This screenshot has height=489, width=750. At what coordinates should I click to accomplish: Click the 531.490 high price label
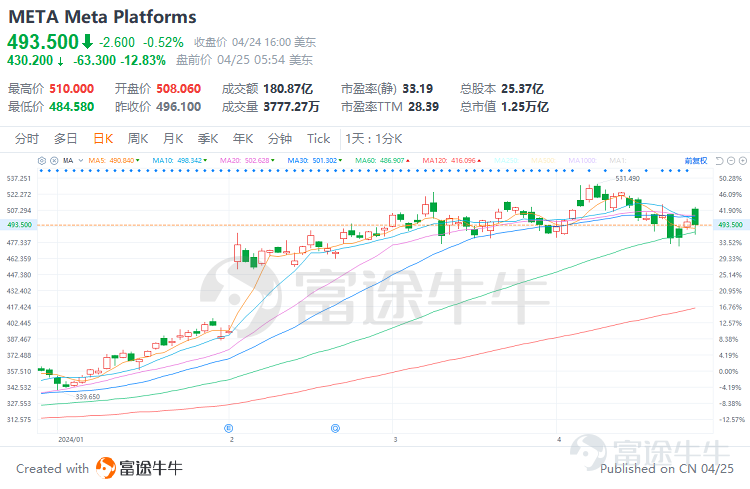(x=628, y=178)
